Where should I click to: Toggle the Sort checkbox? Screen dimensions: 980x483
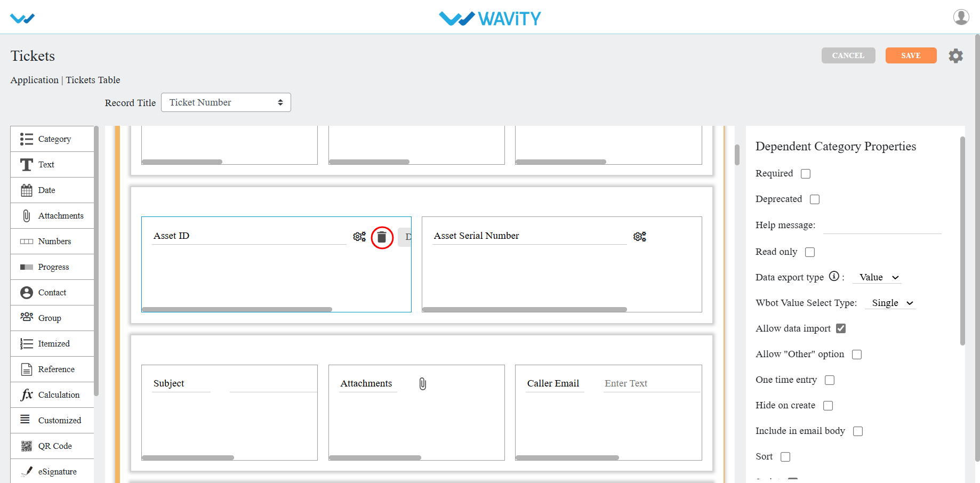pos(785,457)
